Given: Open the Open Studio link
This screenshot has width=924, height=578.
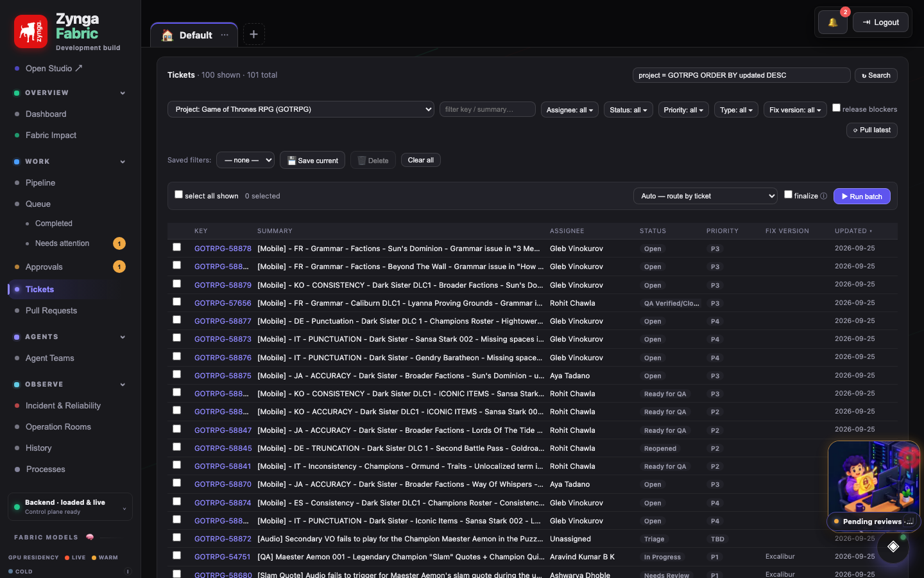Looking at the screenshot, I should (54, 69).
